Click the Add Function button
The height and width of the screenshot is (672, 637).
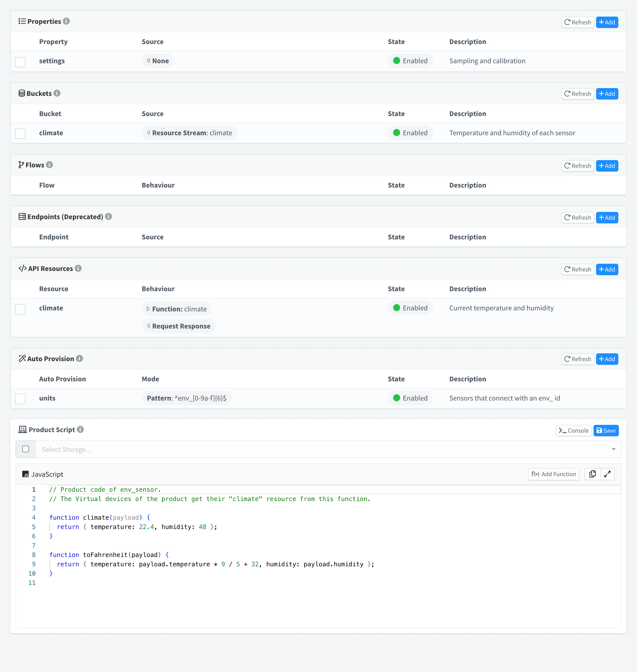pyautogui.click(x=553, y=474)
